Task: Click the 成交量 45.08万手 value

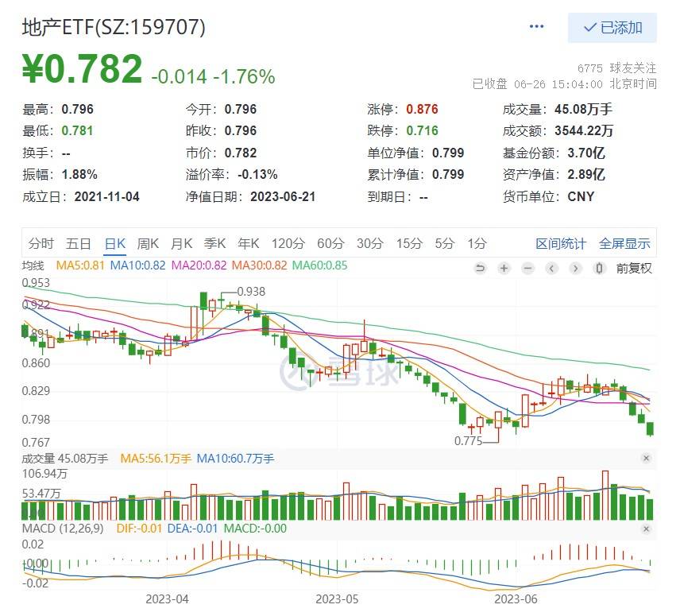Action: (x=583, y=110)
